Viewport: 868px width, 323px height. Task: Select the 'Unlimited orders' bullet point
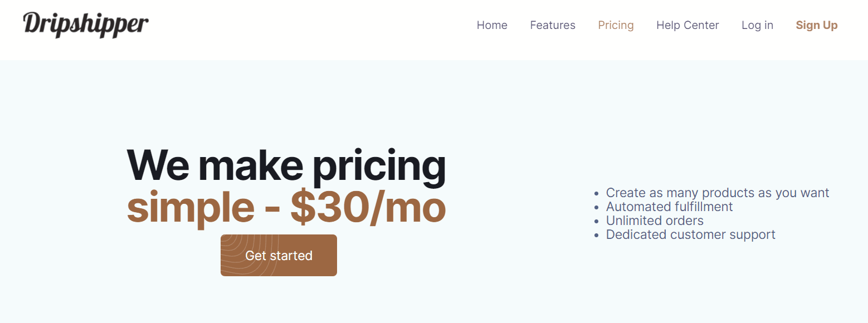point(654,221)
